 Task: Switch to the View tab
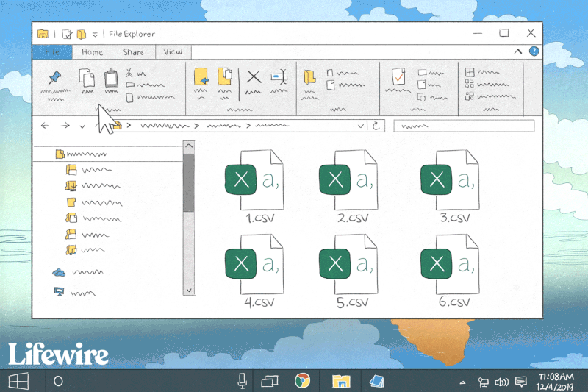click(x=173, y=51)
